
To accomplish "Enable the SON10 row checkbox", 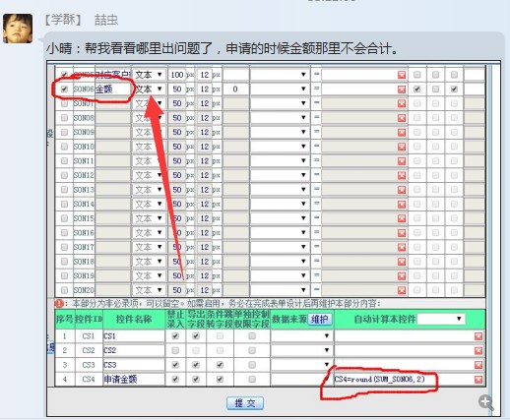I will 64,147.
